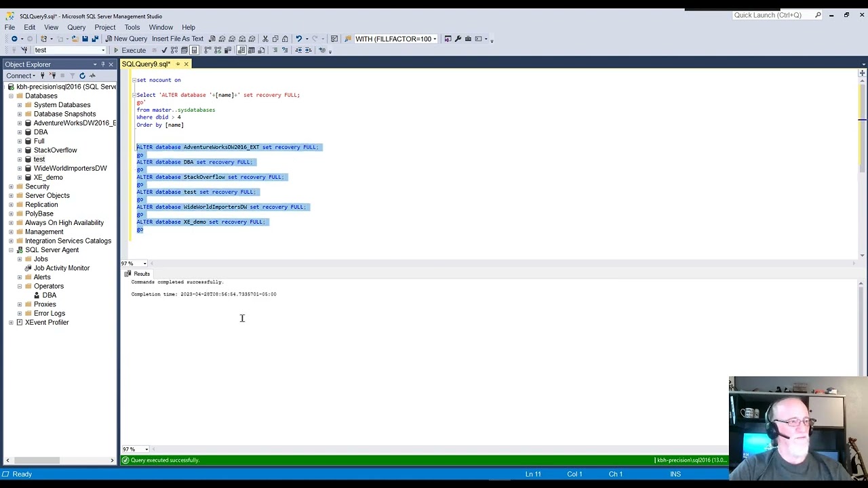Select the DBA operator user icon

click(37, 296)
